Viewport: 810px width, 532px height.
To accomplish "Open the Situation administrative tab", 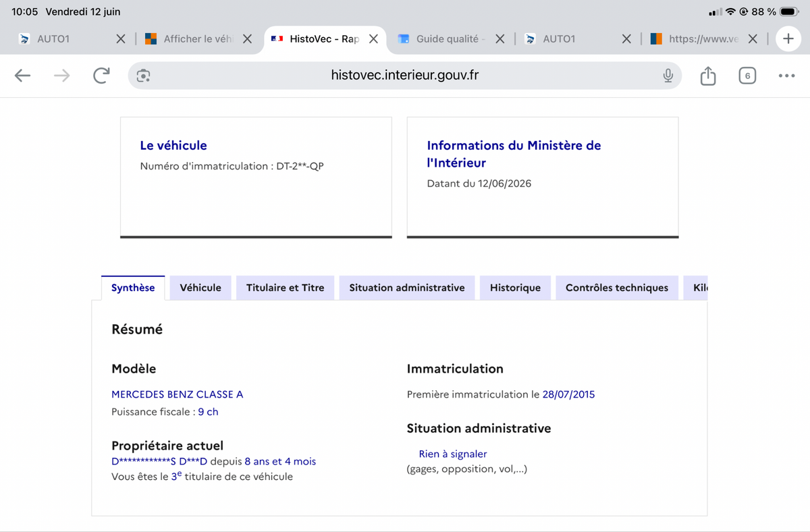I will coord(407,288).
